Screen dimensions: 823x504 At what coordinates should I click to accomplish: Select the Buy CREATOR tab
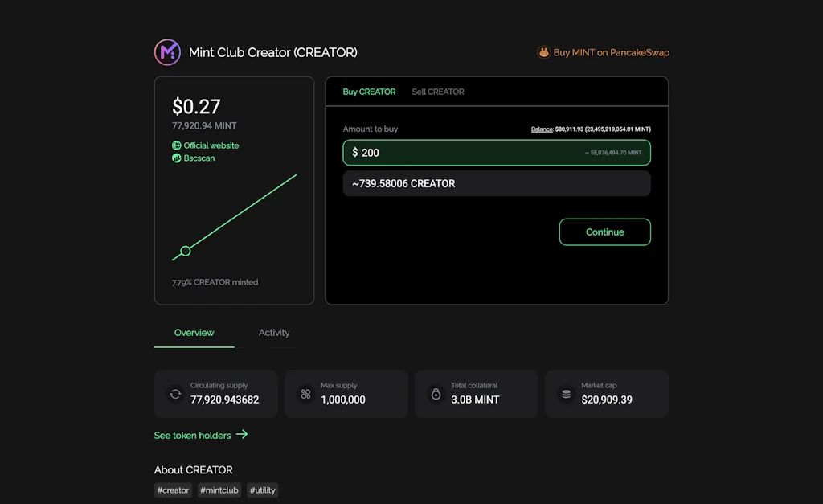(369, 92)
